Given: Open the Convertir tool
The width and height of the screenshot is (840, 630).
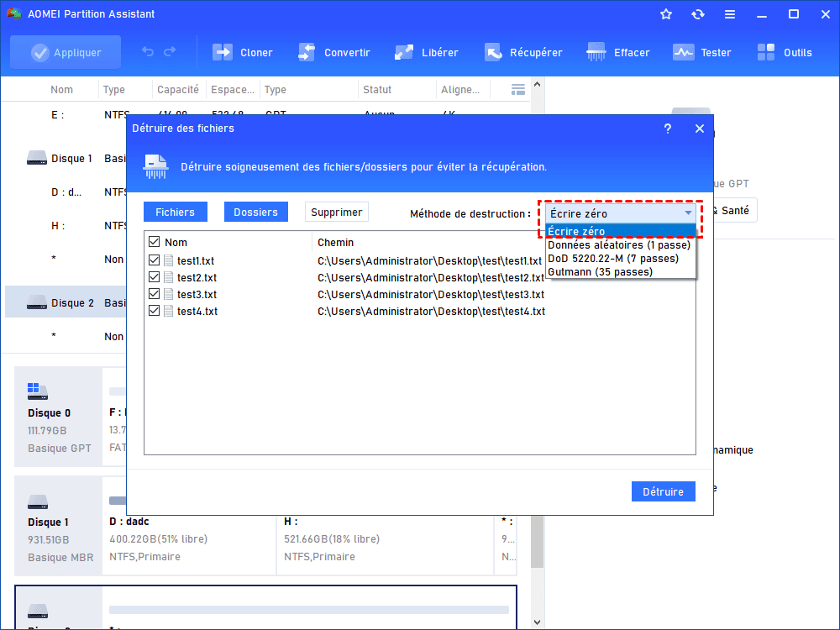Looking at the screenshot, I should click(x=307, y=52).
